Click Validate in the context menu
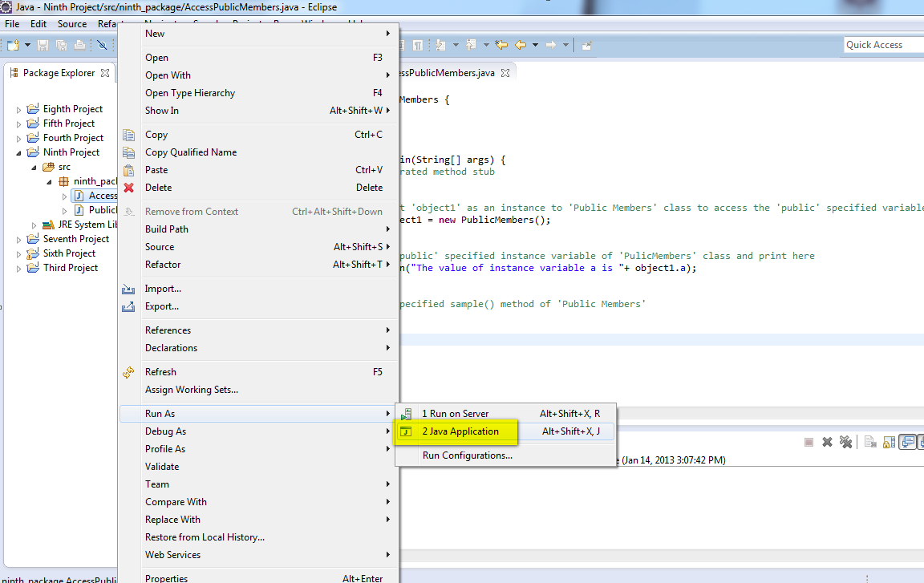 (x=259, y=467)
